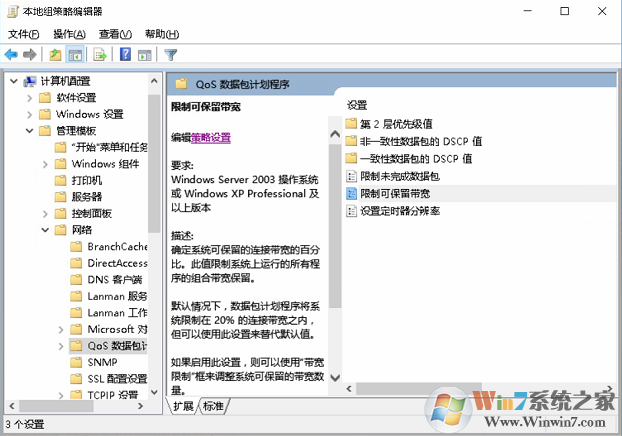Toggle the show/hide console tree icon
Viewport: 622px width, 436px height.
tap(75, 55)
